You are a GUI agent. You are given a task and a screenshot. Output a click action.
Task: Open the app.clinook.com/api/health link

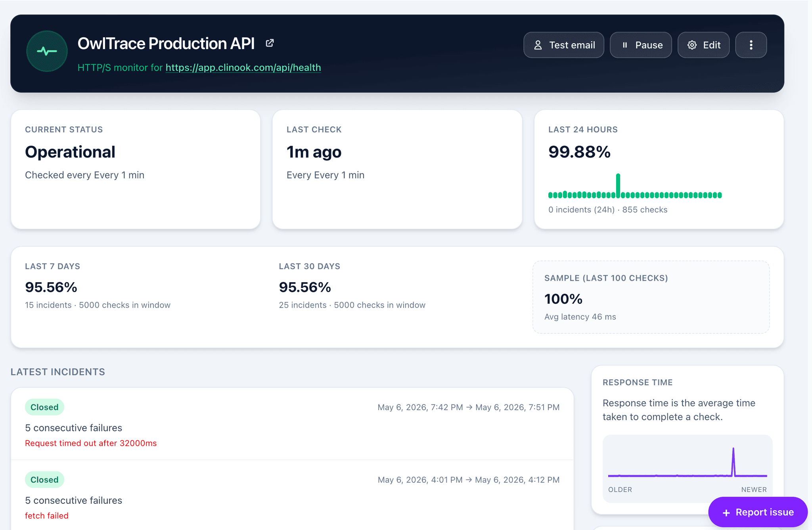[243, 67]
